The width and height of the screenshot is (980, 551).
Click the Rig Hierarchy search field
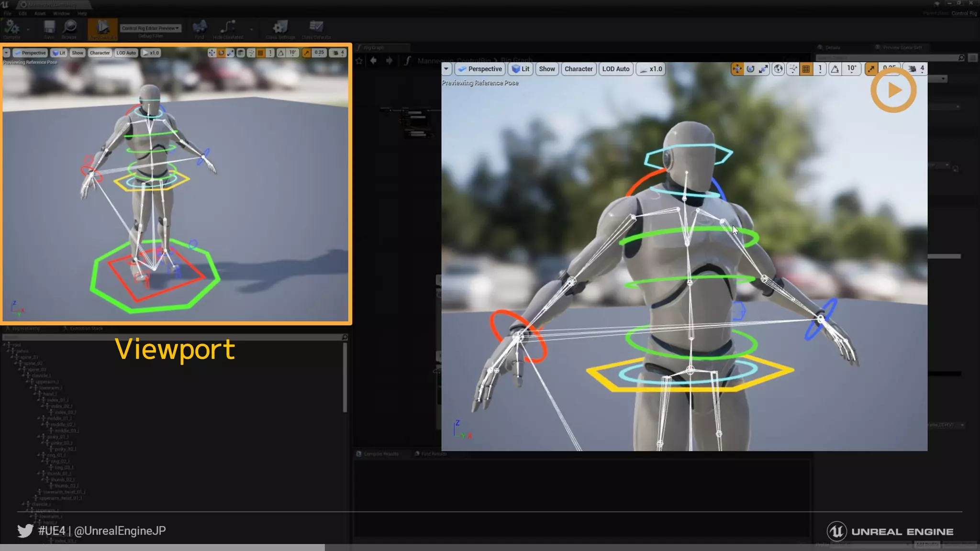click(x=174, y=337)
